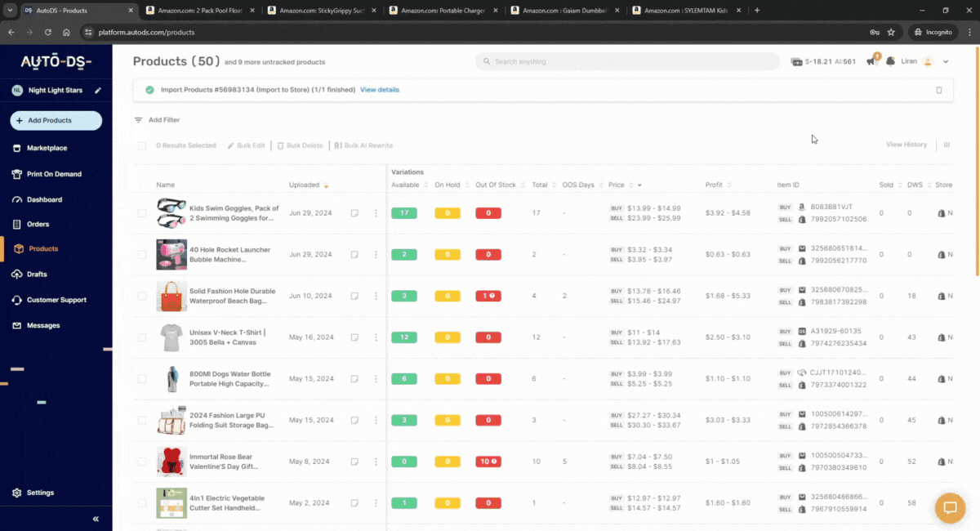The image size is (980, 531).
Task: Check the Kids Swim Goggles product checkbox
Action: tap(142, 213)
